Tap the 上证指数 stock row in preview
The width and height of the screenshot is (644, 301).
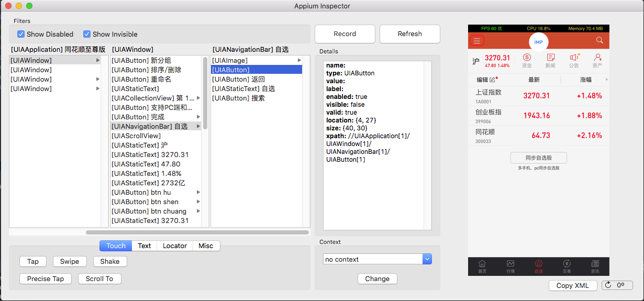tap(539, 96)
